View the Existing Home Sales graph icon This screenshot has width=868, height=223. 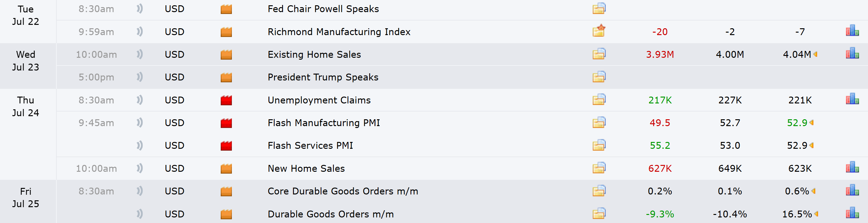point(852,54)
